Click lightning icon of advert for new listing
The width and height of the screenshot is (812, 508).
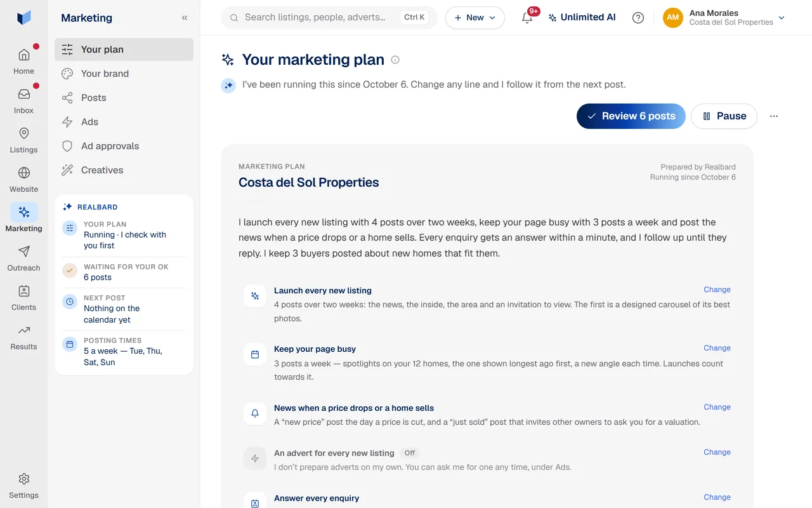point(255,458)
